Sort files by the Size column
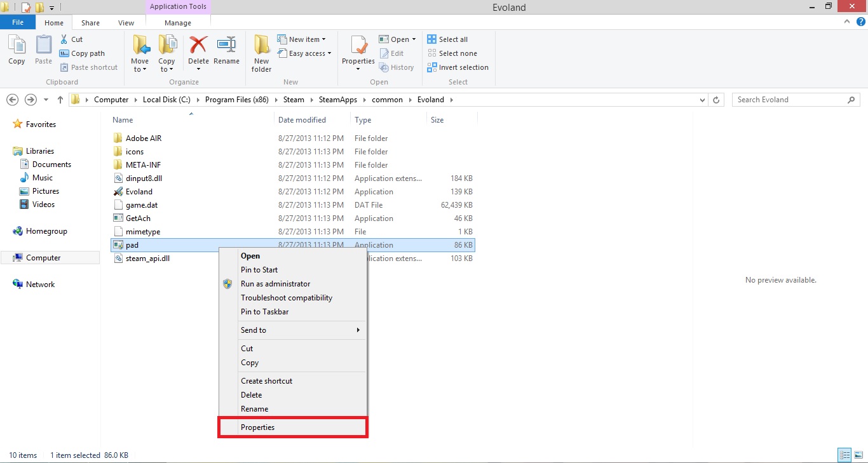 452,120
